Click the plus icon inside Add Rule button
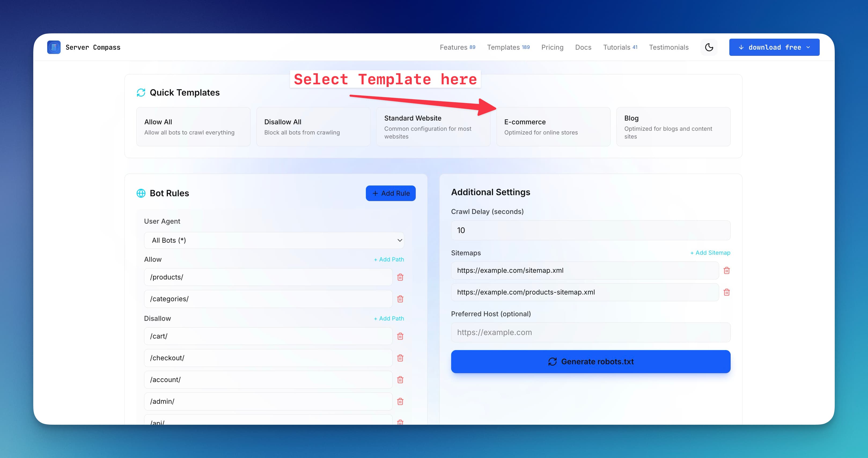 375,193
